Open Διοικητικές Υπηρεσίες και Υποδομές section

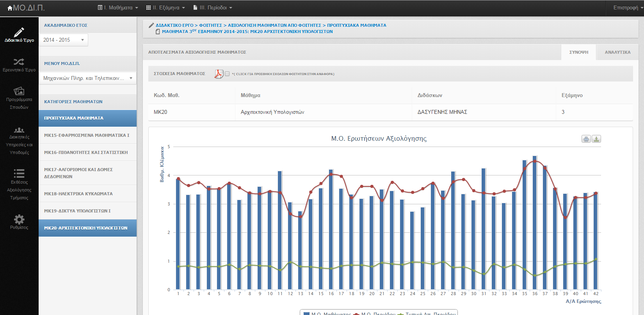(x=19, y=141)
